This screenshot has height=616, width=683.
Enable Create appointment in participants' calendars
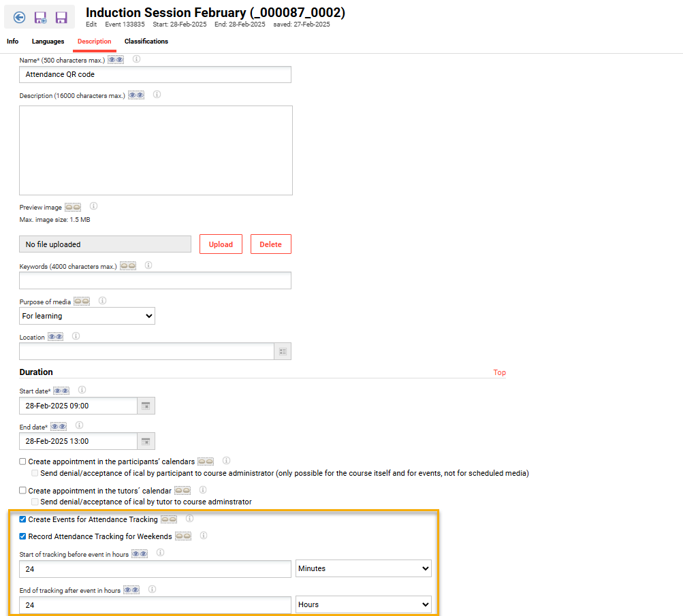pyautogui.click(x=22, y=461)
